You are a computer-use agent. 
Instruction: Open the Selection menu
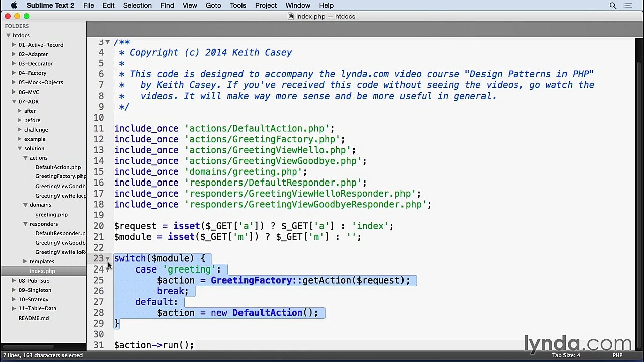137,5
